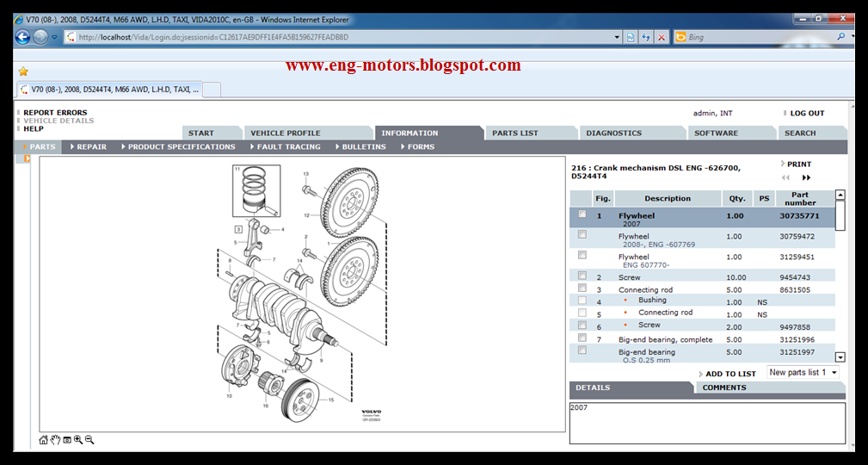The width and height of the screenshot is (868, 465).
Task: Open the PARTS LIST tab
Action: 532,133
